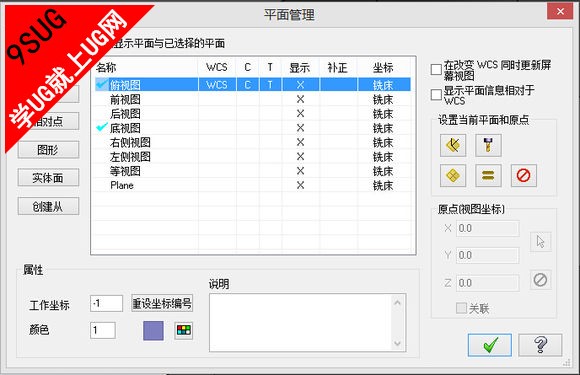Image resolution: width=580 pixels, height=375 pixels.
Task: Open help with the question mark button
Action: [540, 345]
